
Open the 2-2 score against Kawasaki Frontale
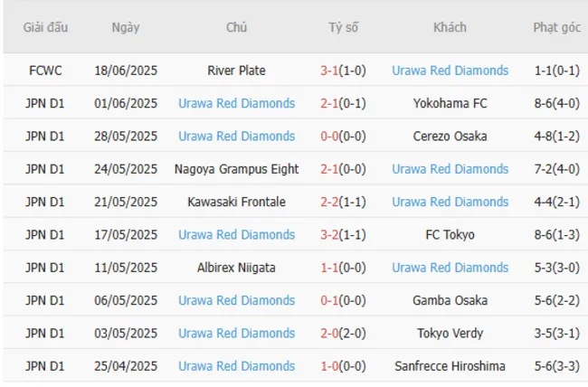pos(330,202)
